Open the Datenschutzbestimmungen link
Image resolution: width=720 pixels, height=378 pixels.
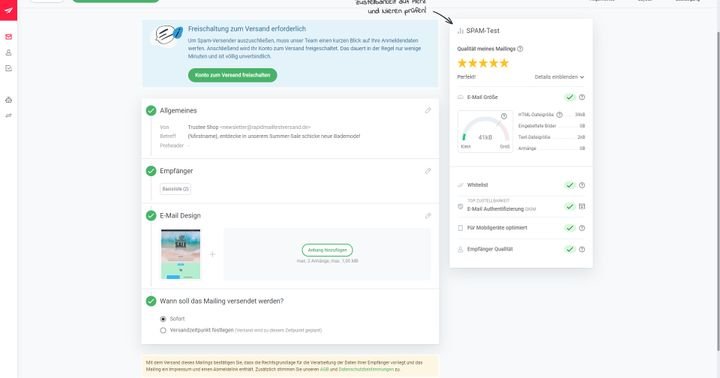coord(366,369)
